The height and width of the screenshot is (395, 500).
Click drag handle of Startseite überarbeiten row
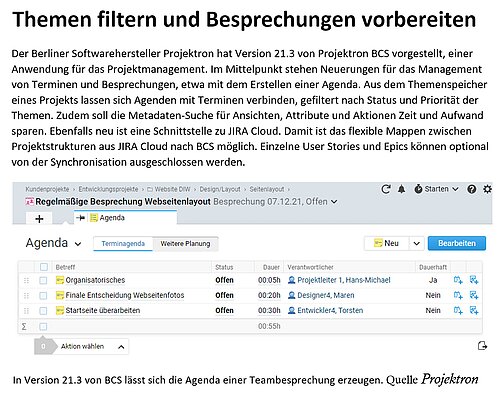tap(26, 311)
